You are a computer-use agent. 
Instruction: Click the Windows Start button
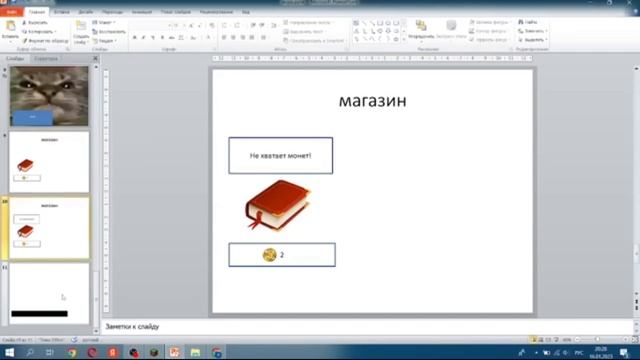tap(9, 352)
